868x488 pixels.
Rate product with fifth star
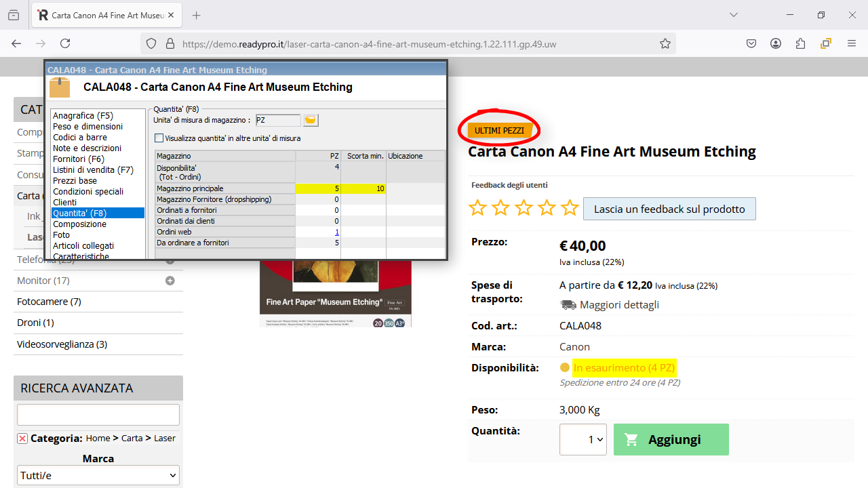[x=570, y=208]
